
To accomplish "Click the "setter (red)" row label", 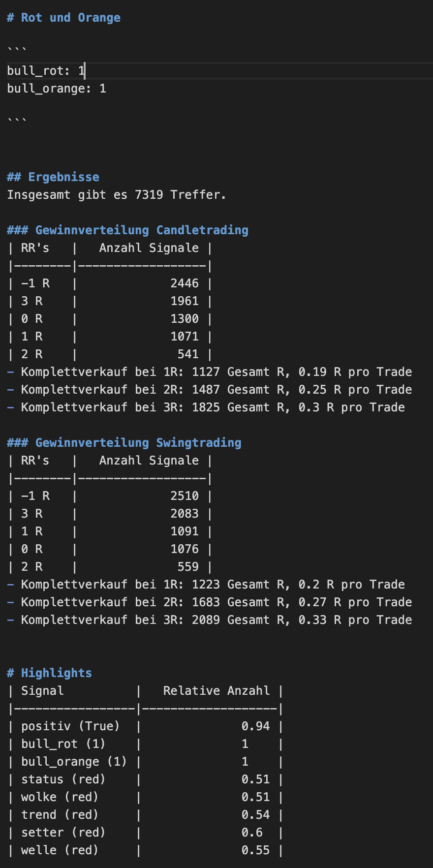I will coord(63,833).
